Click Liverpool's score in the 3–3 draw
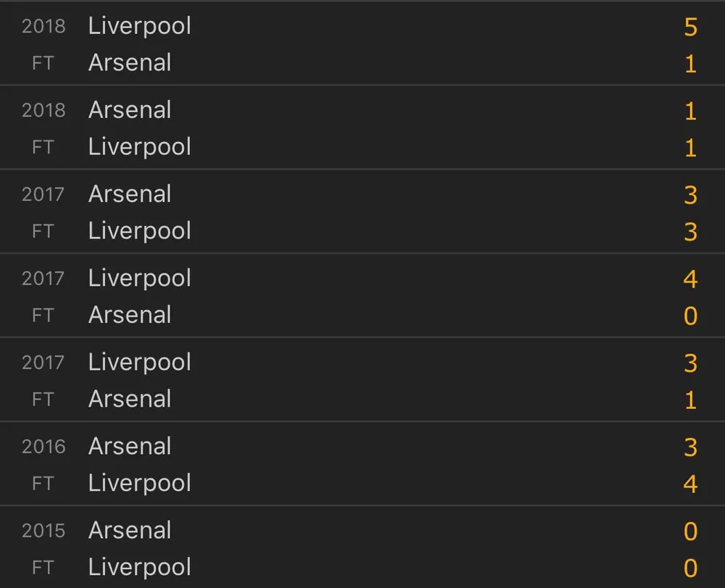The image size is (725, 588). click(x=689, y=232)
